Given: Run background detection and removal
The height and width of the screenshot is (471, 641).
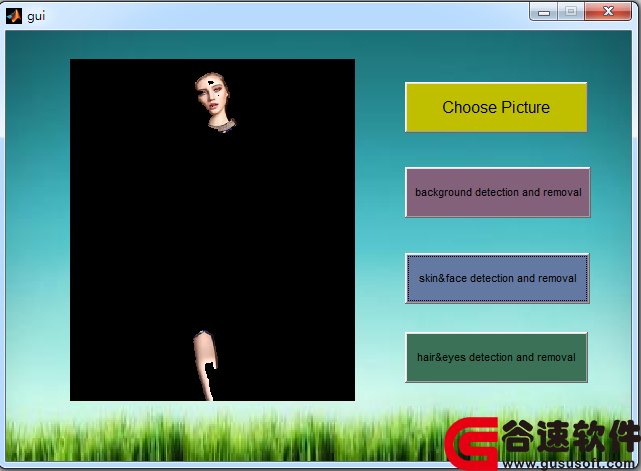Looking at the screenshot, I should (x=498, y=192).
